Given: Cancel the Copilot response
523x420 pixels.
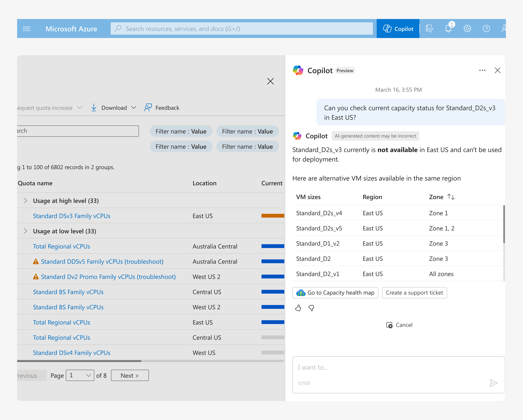Looking at the screenshot, I should pos(399,325).
